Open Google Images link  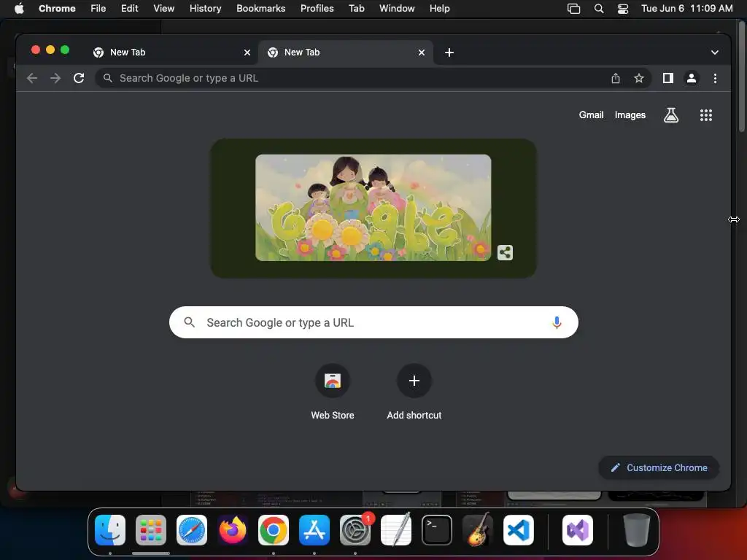(x=630, y=114)
